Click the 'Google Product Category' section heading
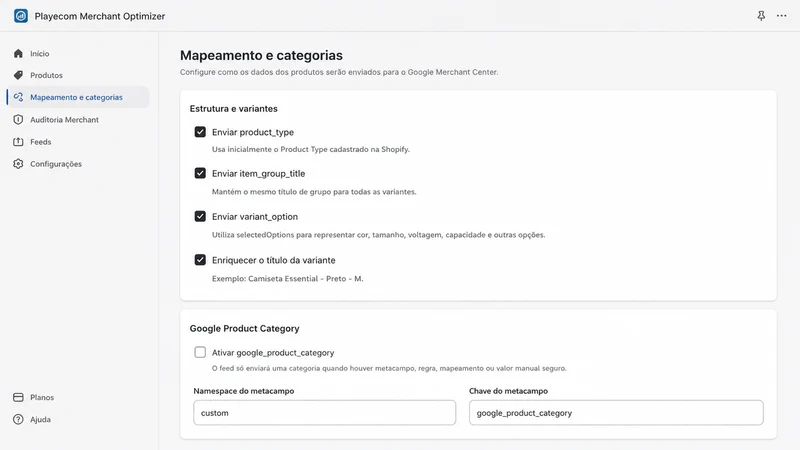The height and width of the screenshot is (450, 800). point(244,329)
